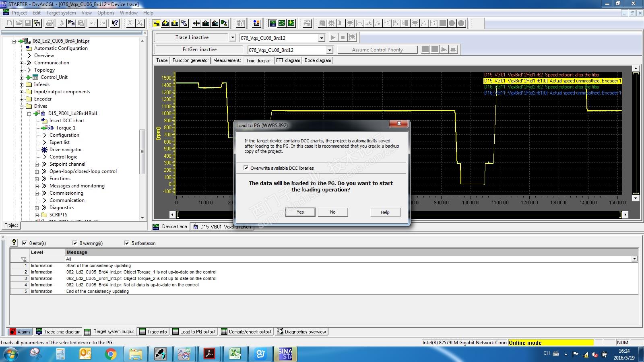Viewport: 644px width, 362px height.
Task: Switch to the Measurements tab
Action: [x=227, y=60]
